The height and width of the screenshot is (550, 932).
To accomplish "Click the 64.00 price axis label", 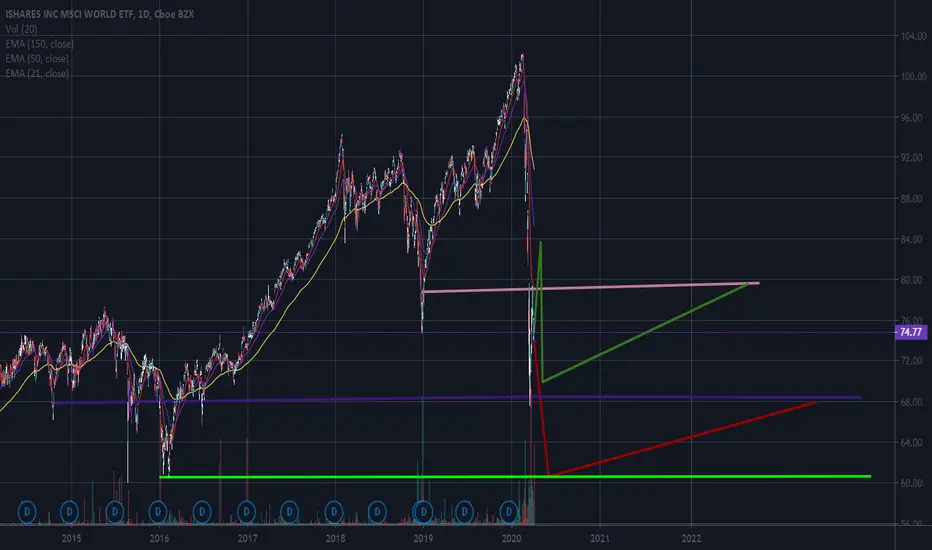I will pos(913,442).
